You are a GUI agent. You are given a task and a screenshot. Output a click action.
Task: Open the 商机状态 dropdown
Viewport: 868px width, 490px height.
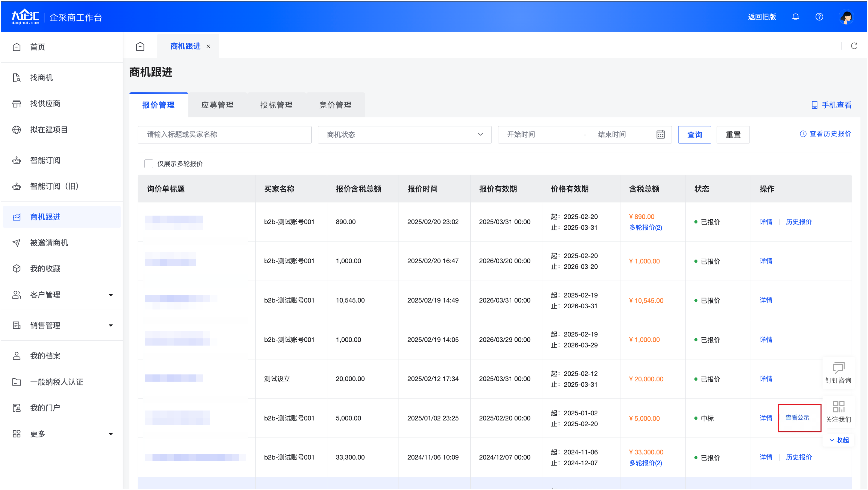[404, 135]
